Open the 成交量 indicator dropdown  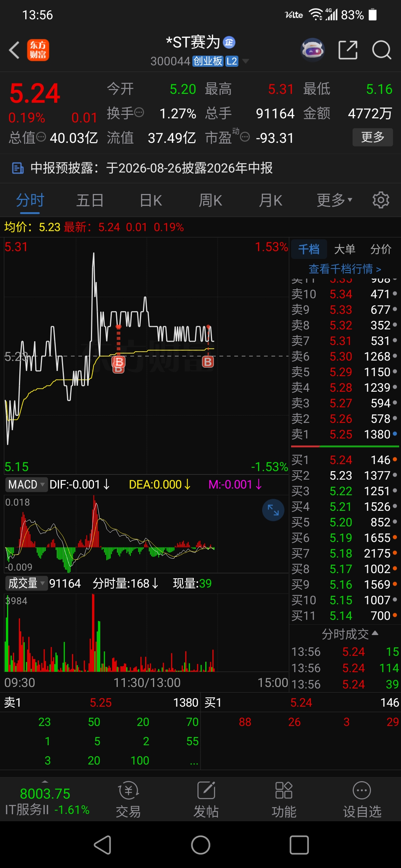point(26,583)
